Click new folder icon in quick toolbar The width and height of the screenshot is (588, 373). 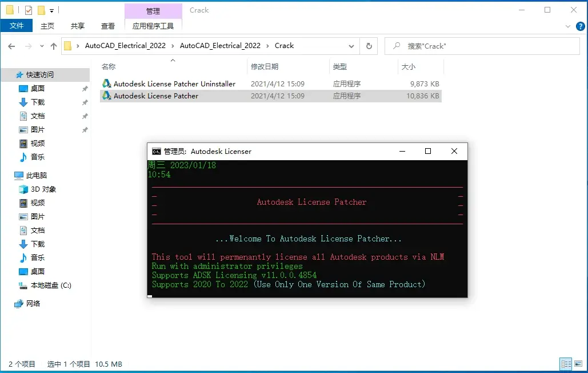[41, 10]
